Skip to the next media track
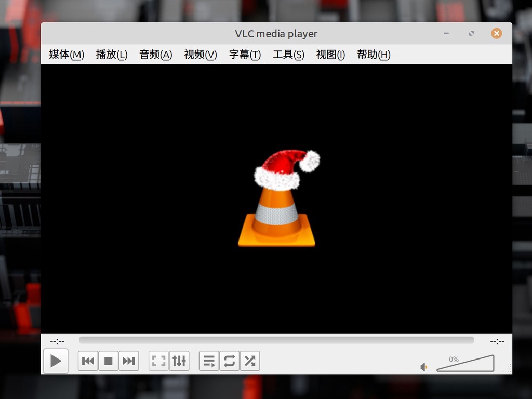532x399 pixels. pos(129,361)
